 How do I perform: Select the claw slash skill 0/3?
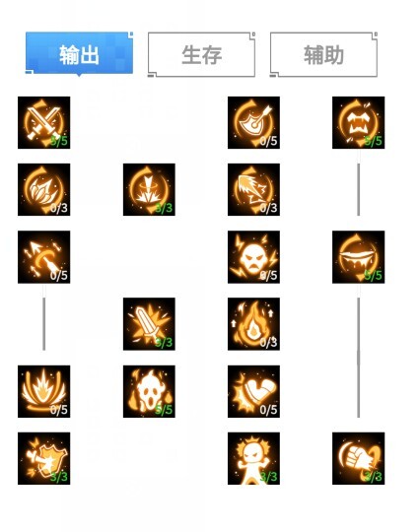(x=43, y=189)
